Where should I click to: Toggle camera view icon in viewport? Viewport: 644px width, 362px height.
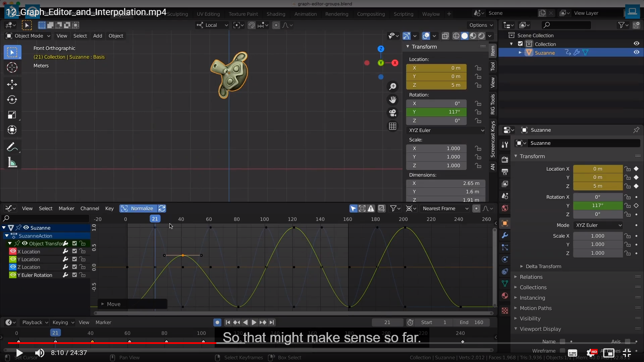(392, 113)
